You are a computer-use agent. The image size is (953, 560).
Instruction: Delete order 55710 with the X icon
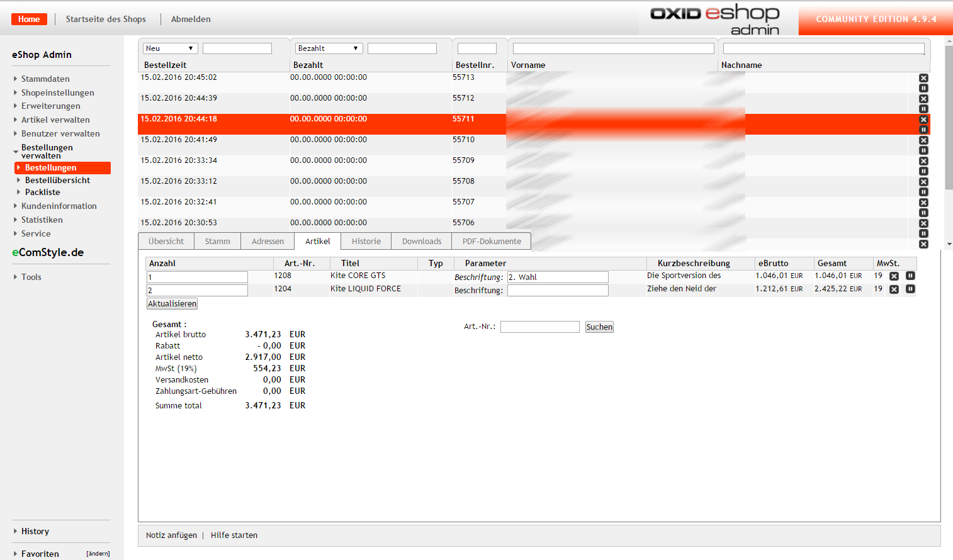coord(923,140)
